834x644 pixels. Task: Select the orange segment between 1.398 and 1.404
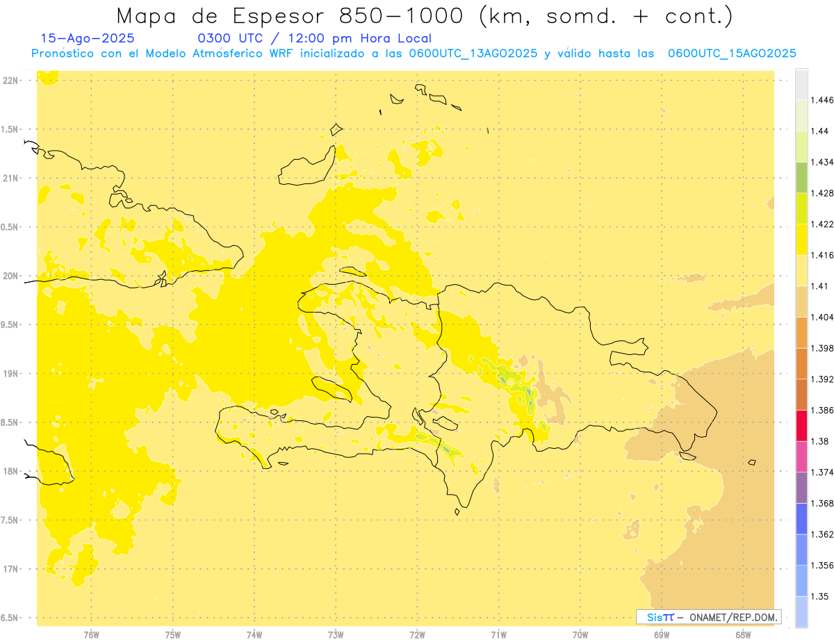coord(801,333)
